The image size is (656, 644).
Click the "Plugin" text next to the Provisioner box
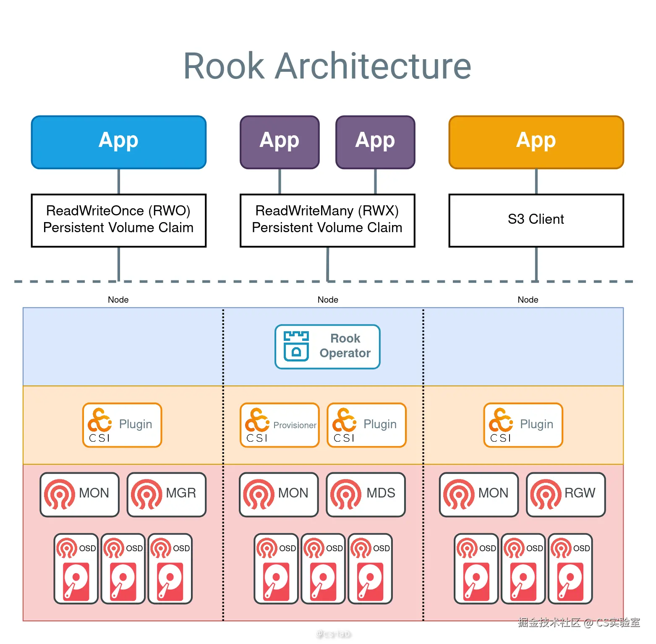[x=380, y=424]
